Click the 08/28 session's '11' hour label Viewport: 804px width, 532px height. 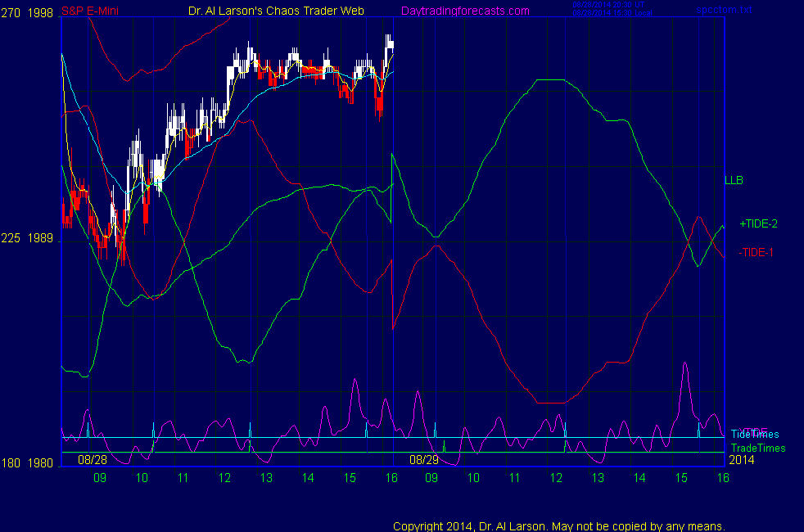point(183,478)
